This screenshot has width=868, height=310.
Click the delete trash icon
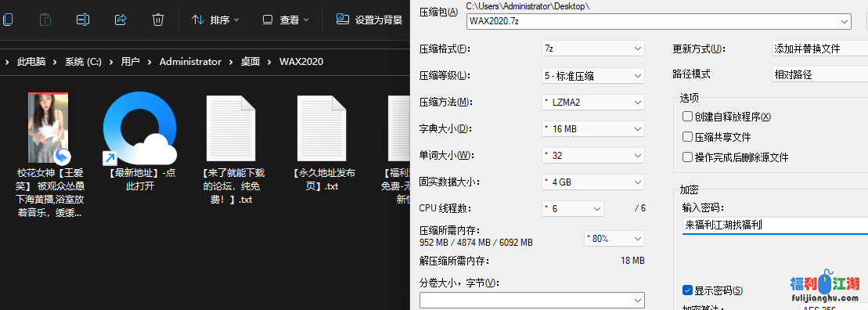158,20
